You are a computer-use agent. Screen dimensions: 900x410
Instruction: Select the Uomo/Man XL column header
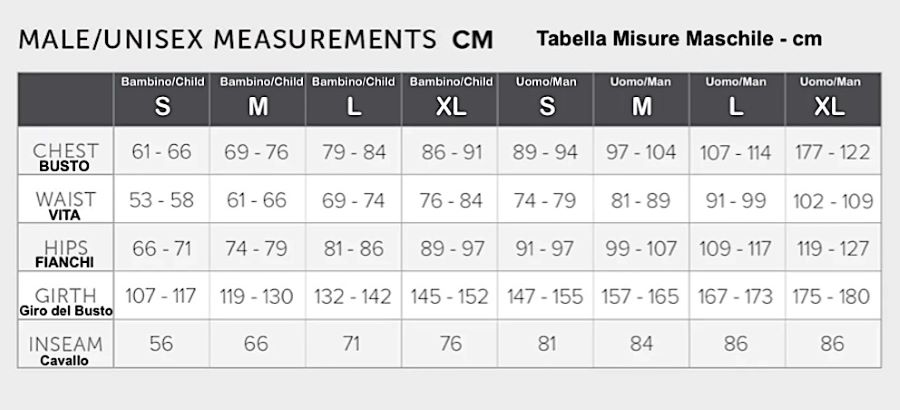(829, 98)
